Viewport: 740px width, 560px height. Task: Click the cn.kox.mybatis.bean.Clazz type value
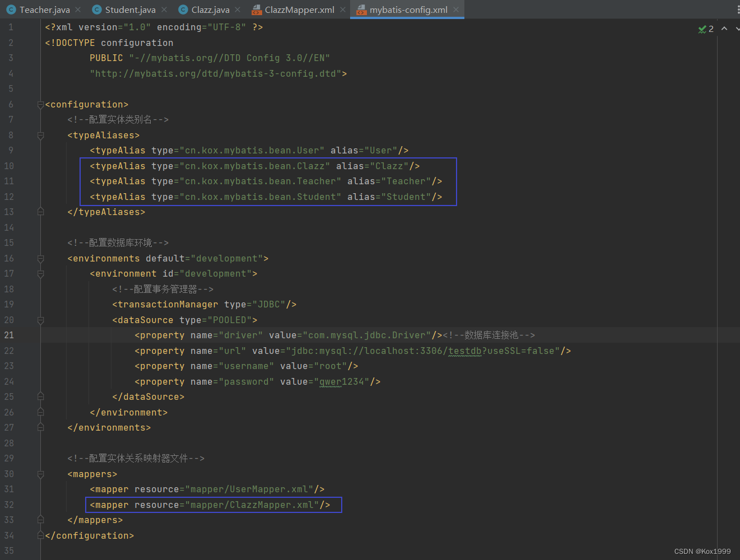click(x=255, y=166)
